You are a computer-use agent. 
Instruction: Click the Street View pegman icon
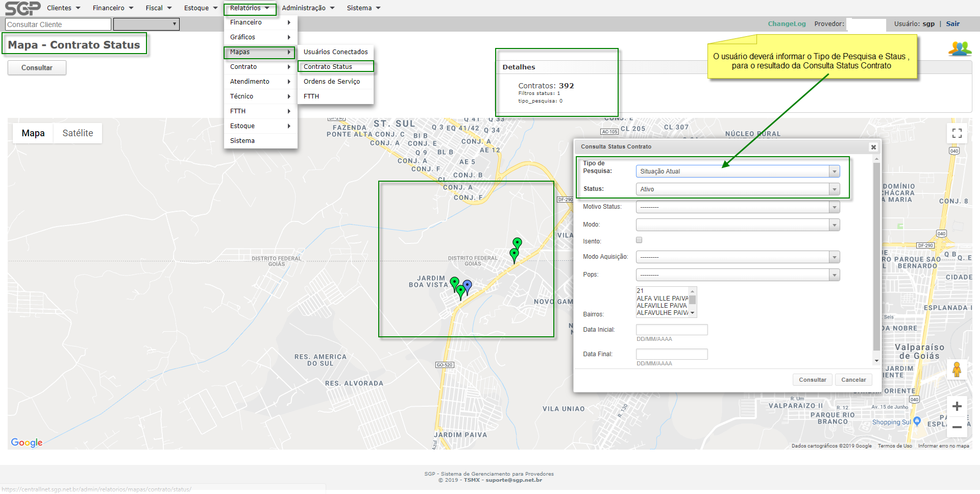point(957,369)
